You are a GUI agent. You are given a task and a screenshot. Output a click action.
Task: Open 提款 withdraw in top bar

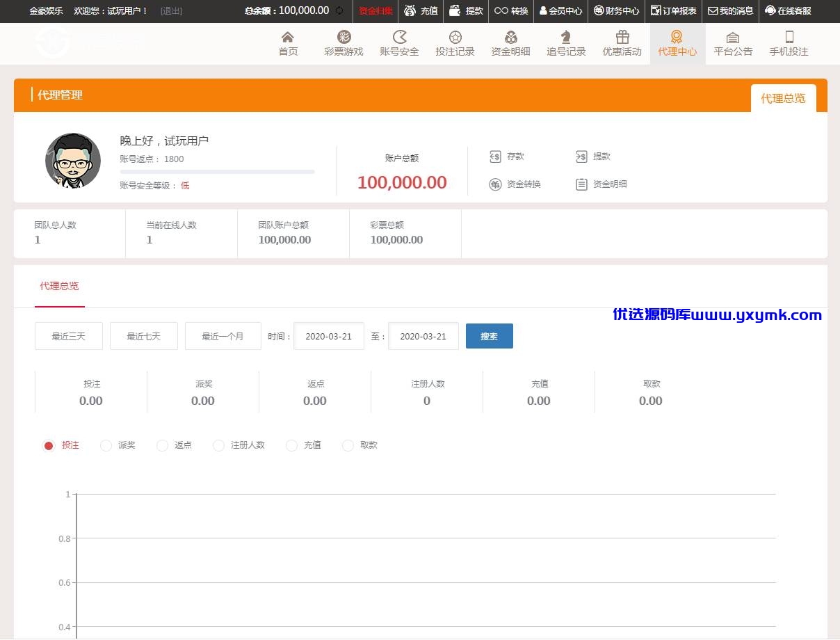[467, 10]
